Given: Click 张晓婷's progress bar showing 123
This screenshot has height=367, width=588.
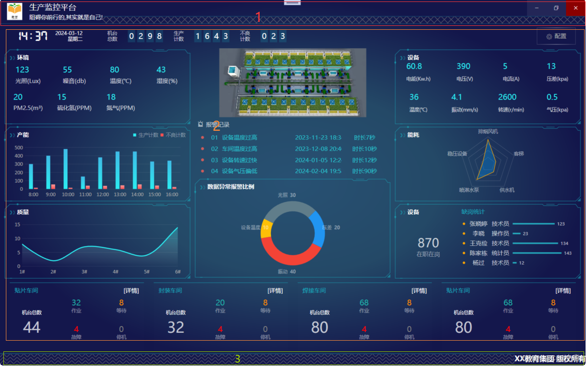Looking at the screenshot, I should 533,224.
